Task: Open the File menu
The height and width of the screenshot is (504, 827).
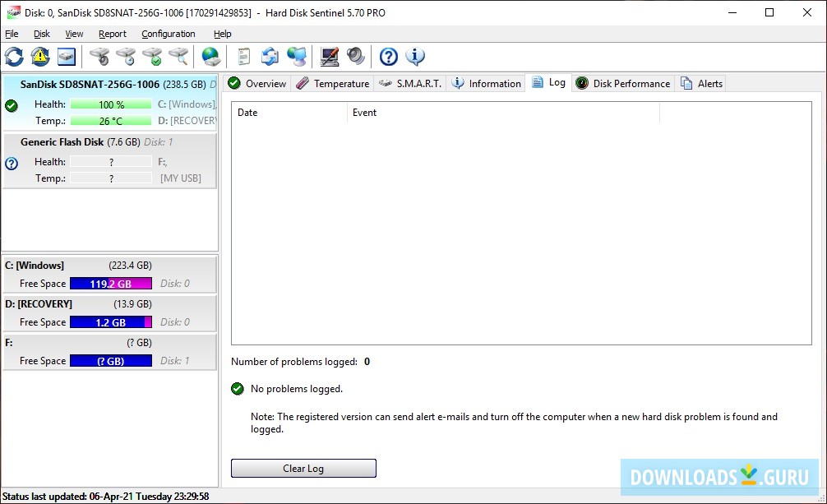Action: pyautogui.click(x=12, y=34)
